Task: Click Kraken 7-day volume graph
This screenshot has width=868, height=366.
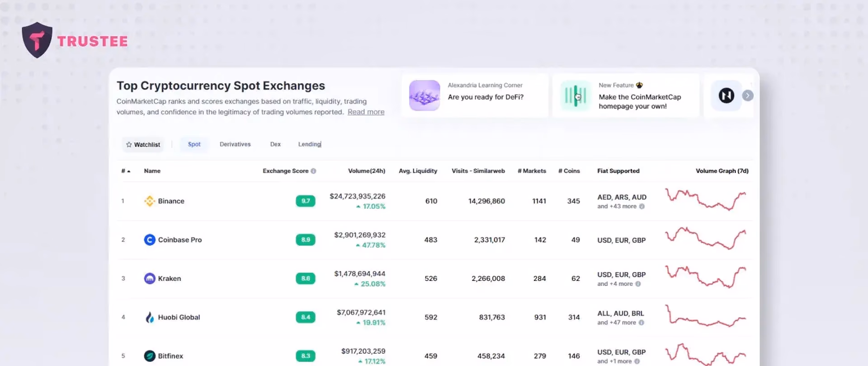Action: 706,277
